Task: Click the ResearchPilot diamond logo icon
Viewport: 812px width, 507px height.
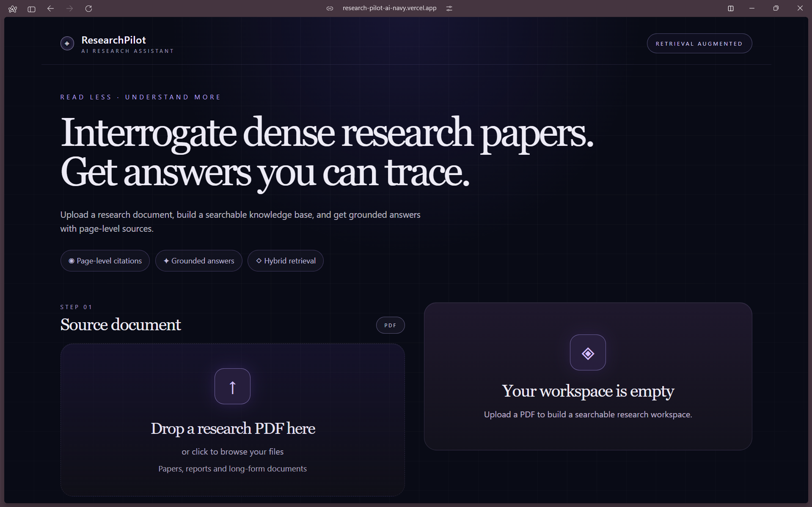Action: pos(67,44)
